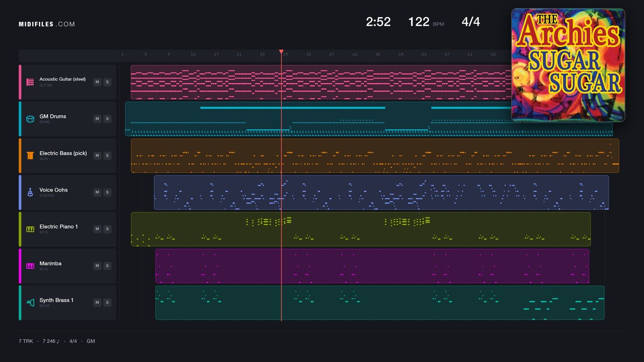Click the 122 BPM tempo readout
The height and width of the screenshot is (362, 644).
click(x=426, y=22)
